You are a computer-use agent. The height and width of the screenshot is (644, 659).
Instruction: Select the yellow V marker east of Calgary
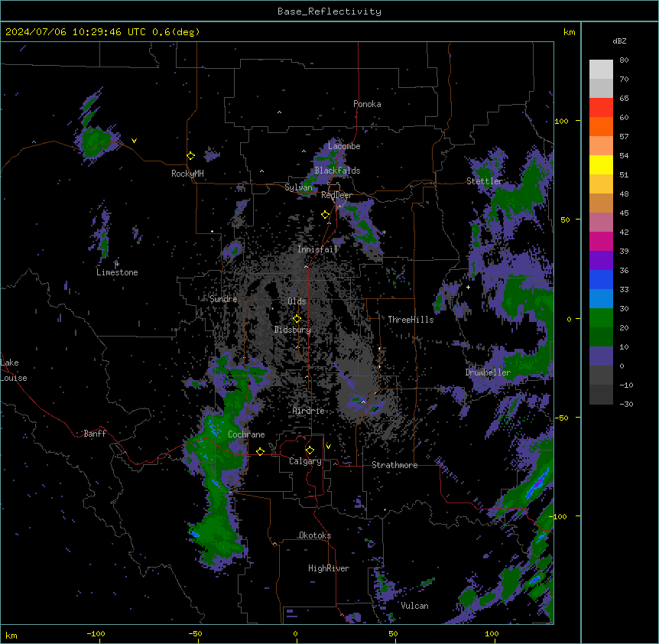pyautogui.click(x=328, y=447)
